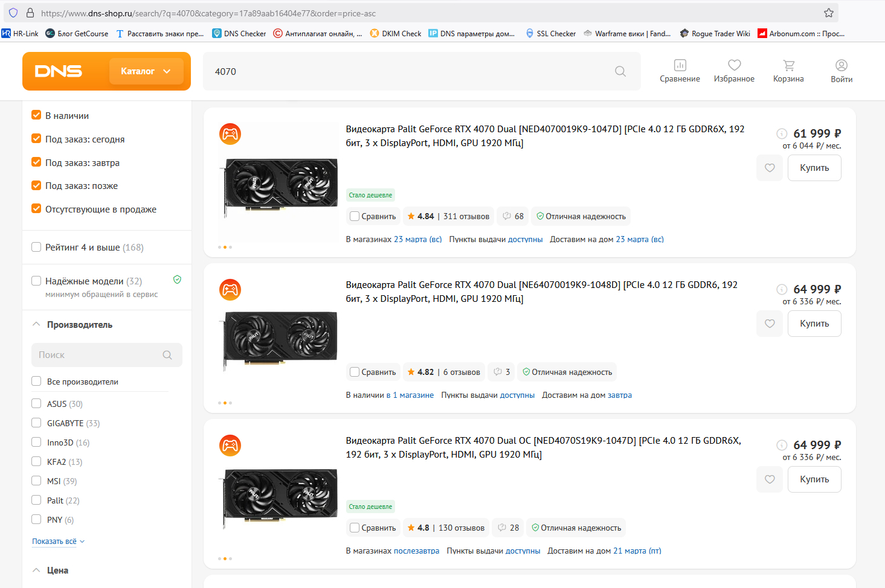The image size is (885, 588).
Task: Add first Palit RTX 4070 to favorites
Action: coord(770,168)
